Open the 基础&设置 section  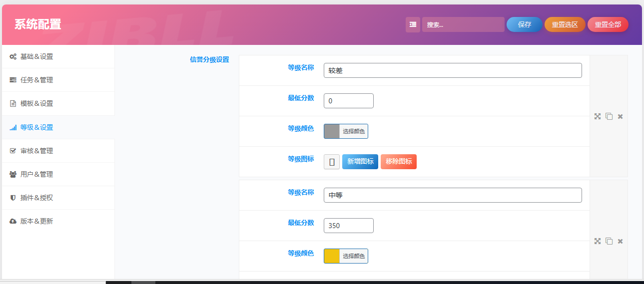click(x=36, y=56)
